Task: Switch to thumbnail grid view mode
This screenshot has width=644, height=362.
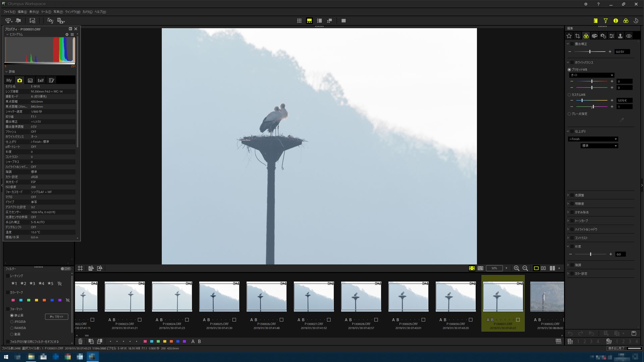Action: click(299, 21)
